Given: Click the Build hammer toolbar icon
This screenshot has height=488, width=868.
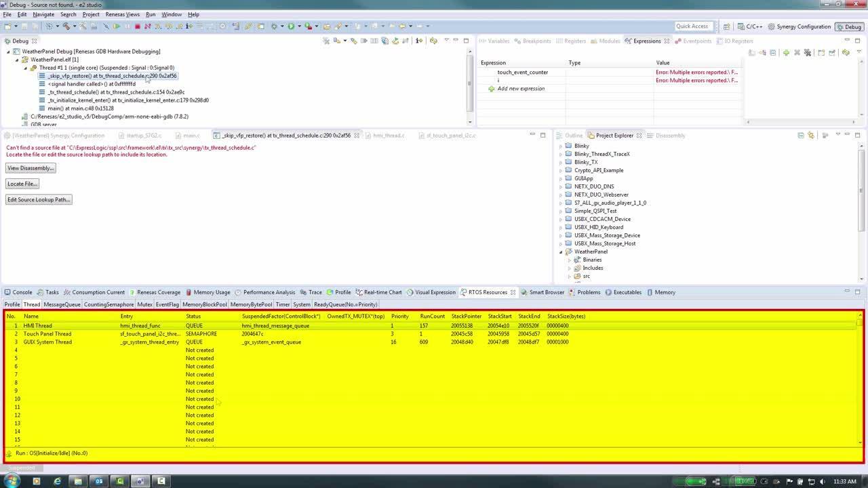Looking at the screenshot, I should [66, 26].
